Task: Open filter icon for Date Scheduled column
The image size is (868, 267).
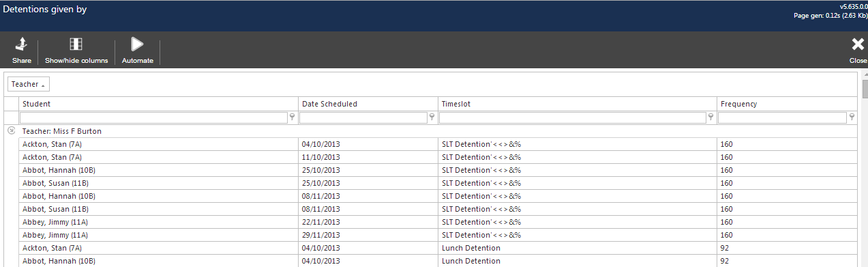Action: click(x=432, y=117)
